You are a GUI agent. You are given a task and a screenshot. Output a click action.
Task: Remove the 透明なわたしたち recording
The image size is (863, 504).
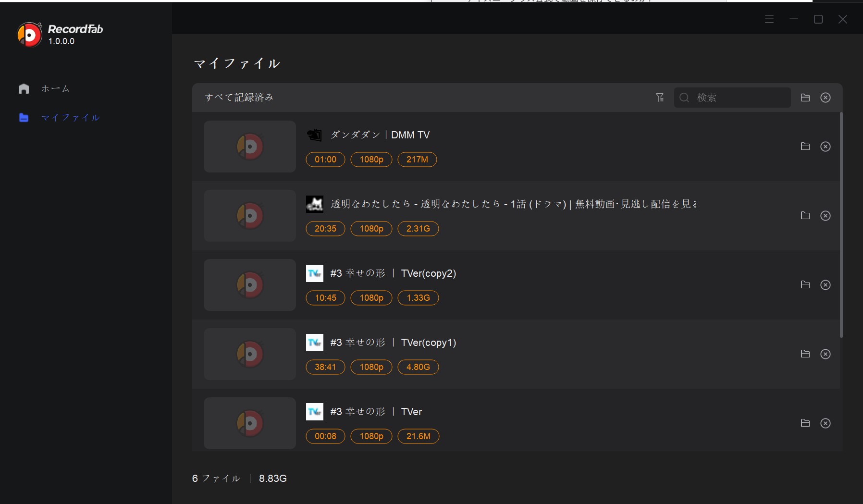tap(826, 216)
